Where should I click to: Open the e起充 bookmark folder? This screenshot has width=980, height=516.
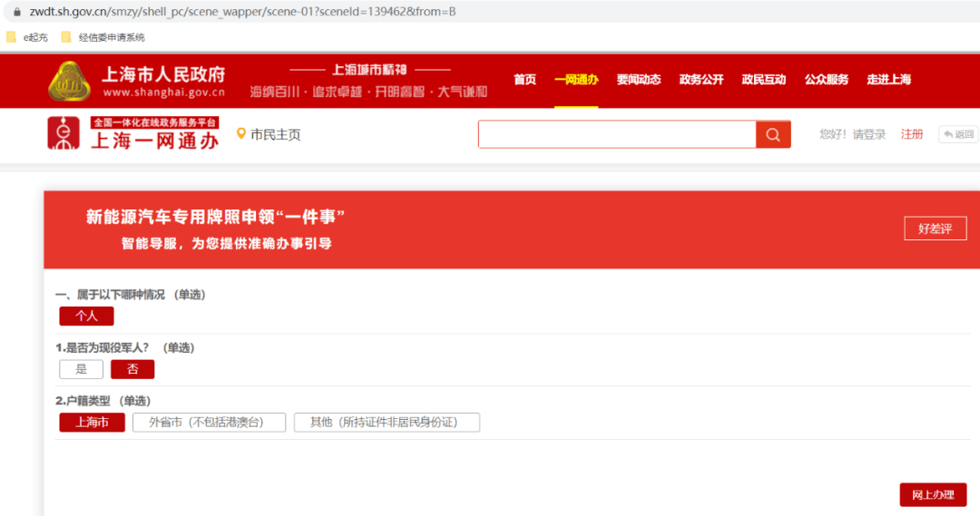(27, 37)
